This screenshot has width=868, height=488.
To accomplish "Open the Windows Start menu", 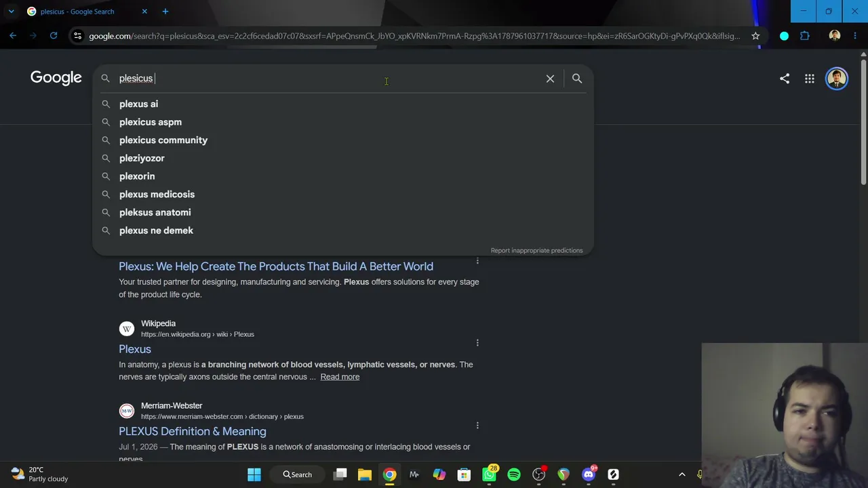I will coord(254,474).
